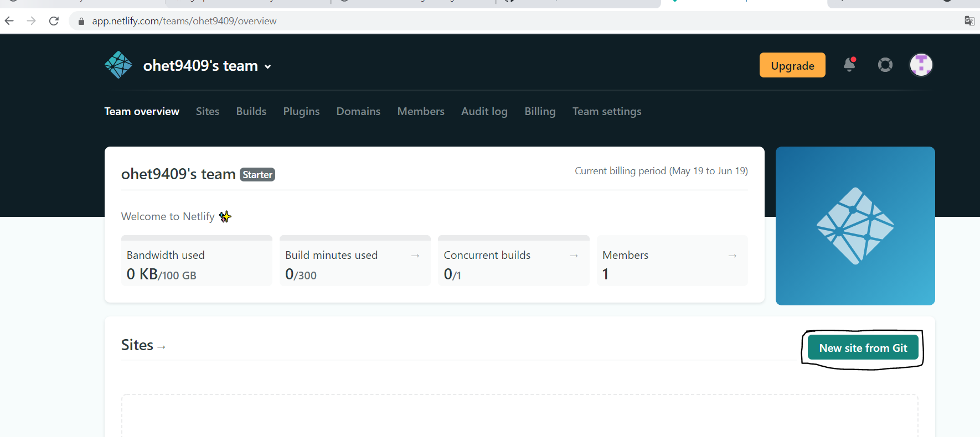Open the Build minutes used arrow
980x437 pixels.
(x=415, y=256)
